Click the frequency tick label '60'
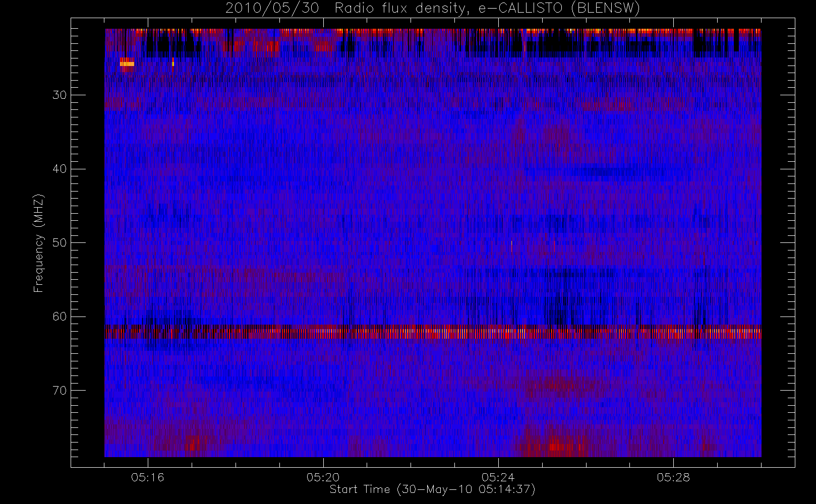The width and height of the screenshot is (816, 504). click(60, 317)
